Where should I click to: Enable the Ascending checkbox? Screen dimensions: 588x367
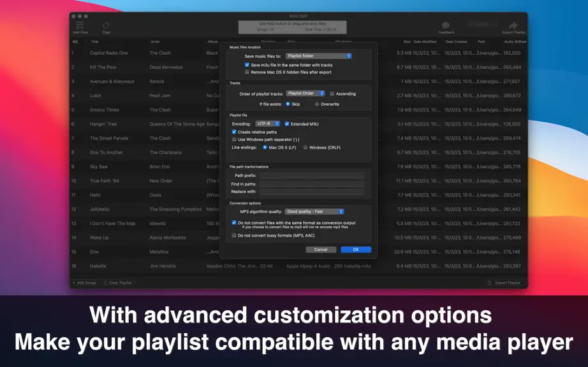(x=332, y=94)
